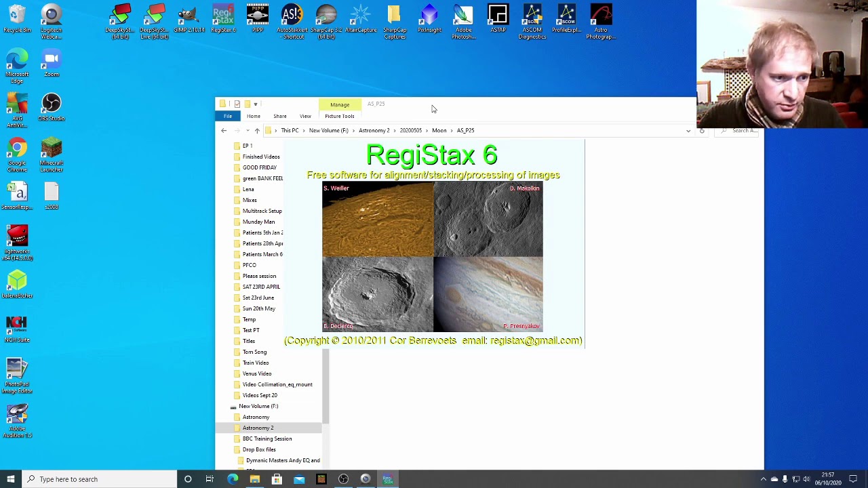868x488 pixels.
Task: Open the File menu in Explorer
Action: (228, 117)
